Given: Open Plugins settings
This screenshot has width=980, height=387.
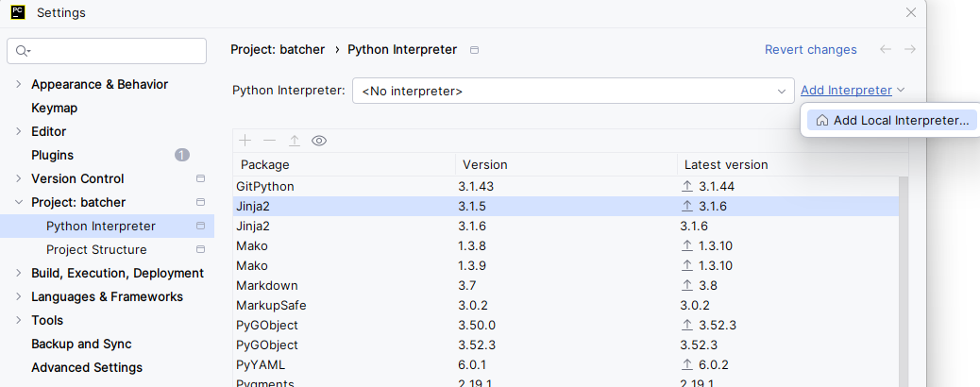Looking at the screenshot, I should click(x=53, y=155).
